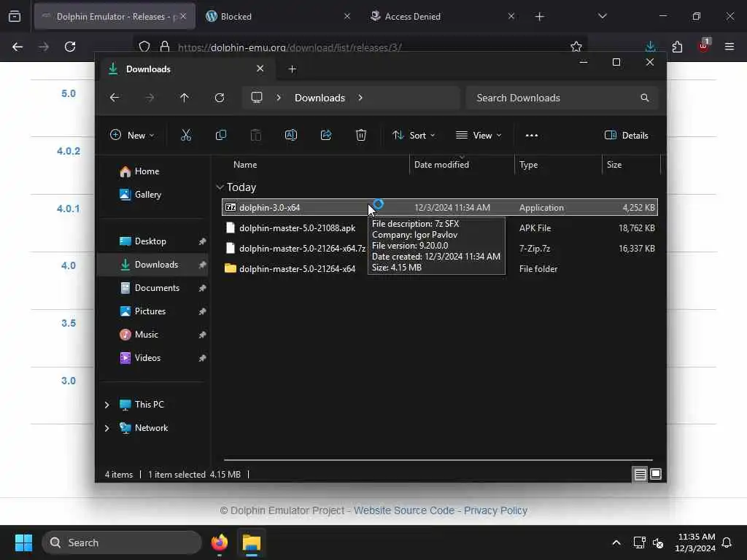Open Firefox extensions puzzle icon
This screenshot has width=747, height=560.
(x=677, y=47)
